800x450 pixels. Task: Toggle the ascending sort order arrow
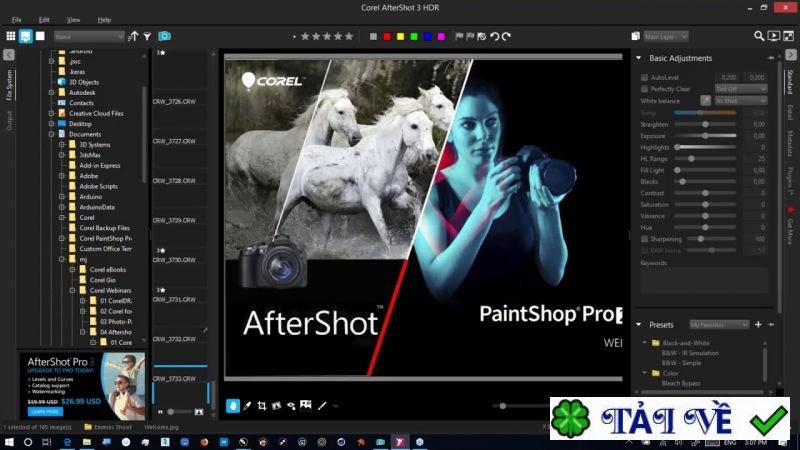coord(133,36)
